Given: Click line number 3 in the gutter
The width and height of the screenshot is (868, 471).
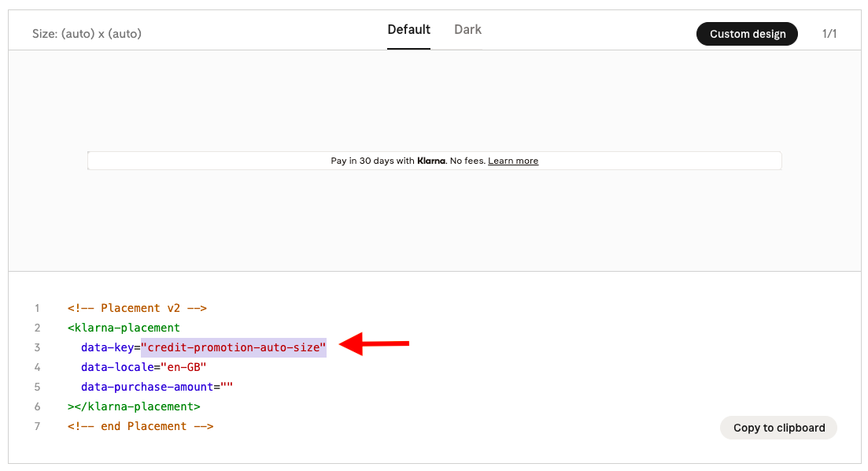Looking at the screenshot, I should click(x=37, y=347).
